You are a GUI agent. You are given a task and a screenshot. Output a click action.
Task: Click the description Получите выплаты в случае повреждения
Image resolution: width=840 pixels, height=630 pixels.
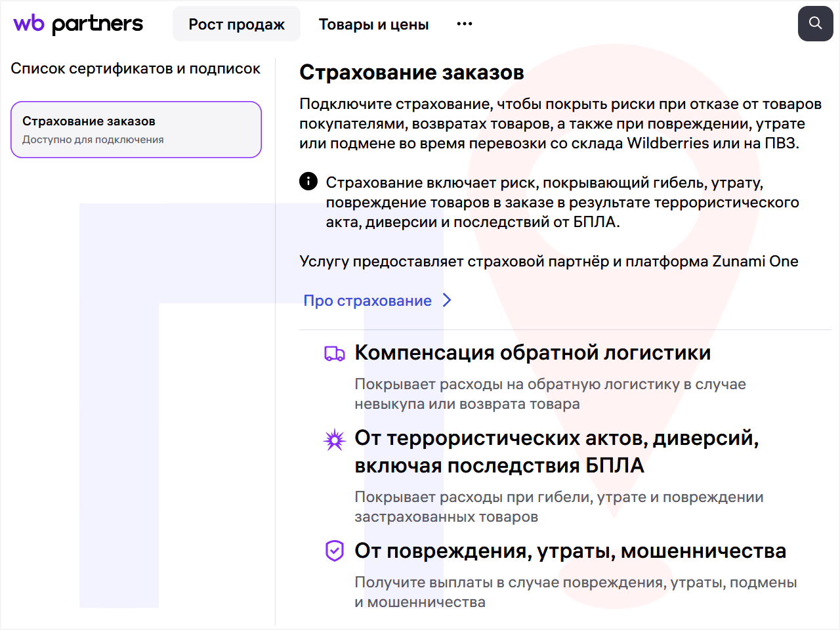pyautogui.click(x=576, y=592)
